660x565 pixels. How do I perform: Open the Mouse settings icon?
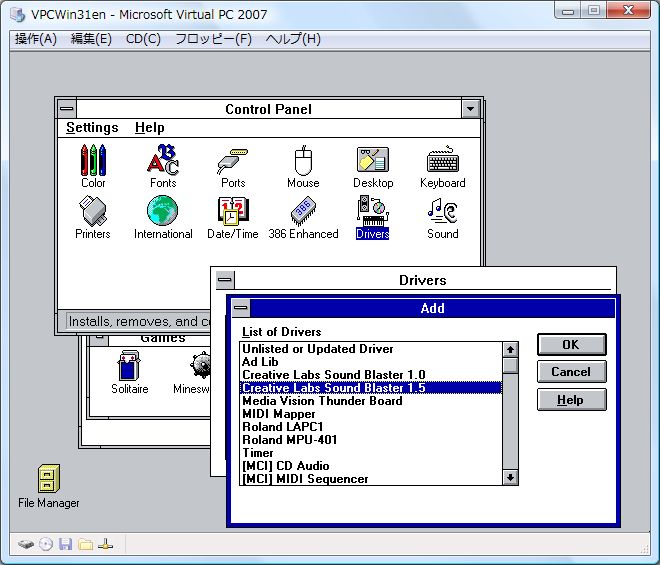coord(303,166)
